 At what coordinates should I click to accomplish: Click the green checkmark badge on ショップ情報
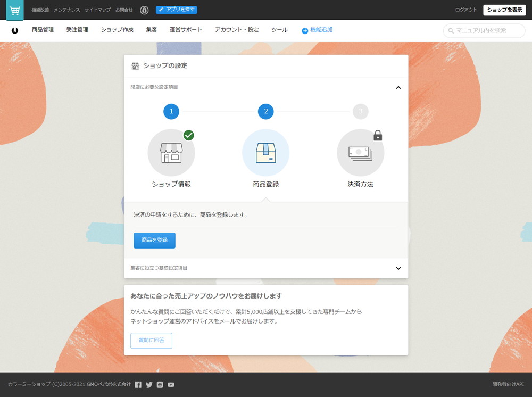[x=189, y=135]
